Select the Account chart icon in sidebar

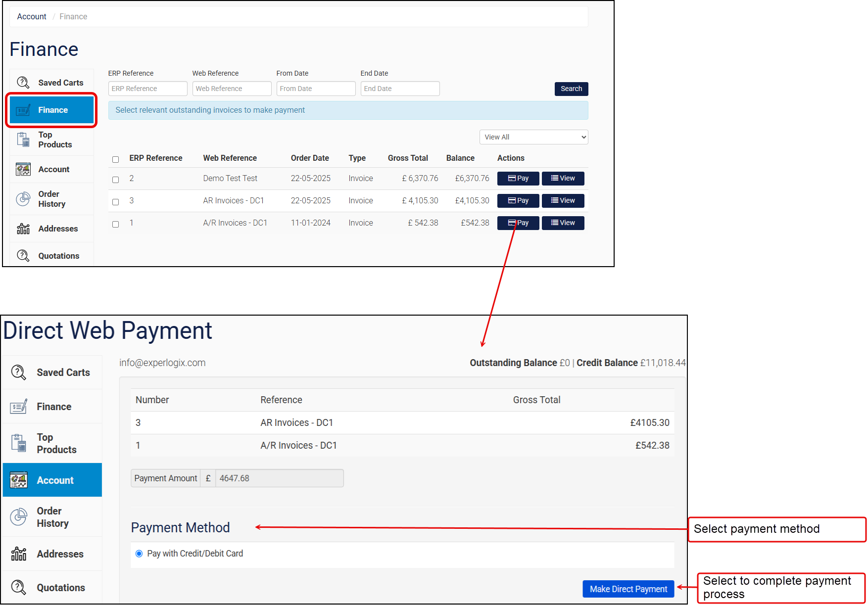[x=23, y=169]
